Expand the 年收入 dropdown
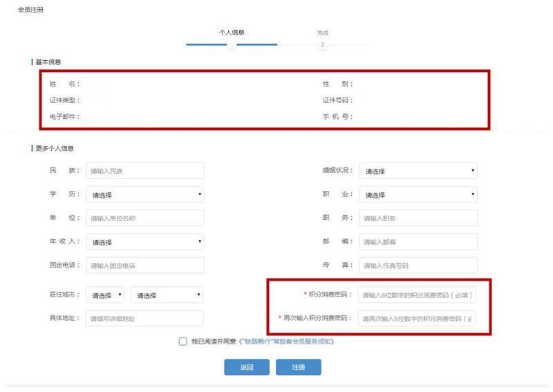553x392 pixels. (x=145, y=242)
